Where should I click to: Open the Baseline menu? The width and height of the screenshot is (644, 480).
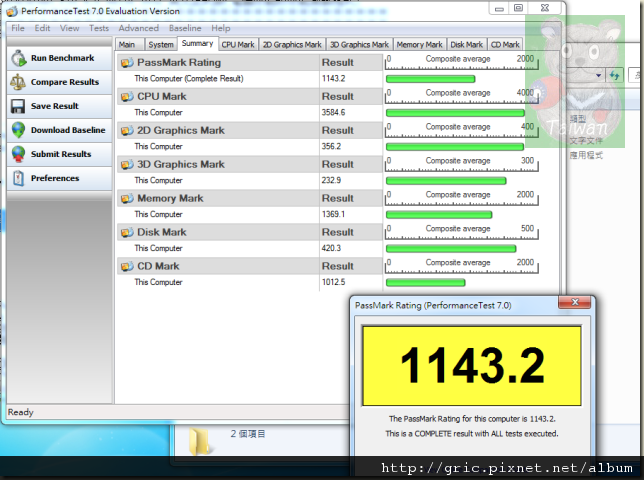coord(185,28)
